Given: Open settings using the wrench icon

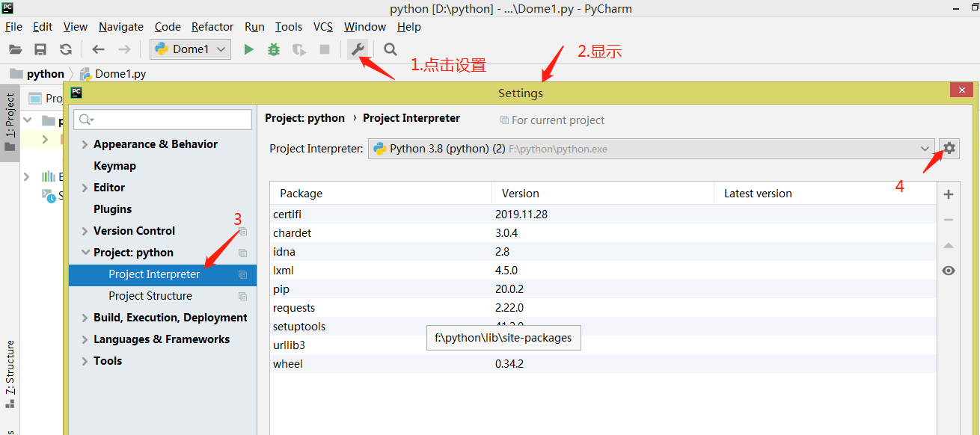Looking at the screenshot, I should point(358,49).
